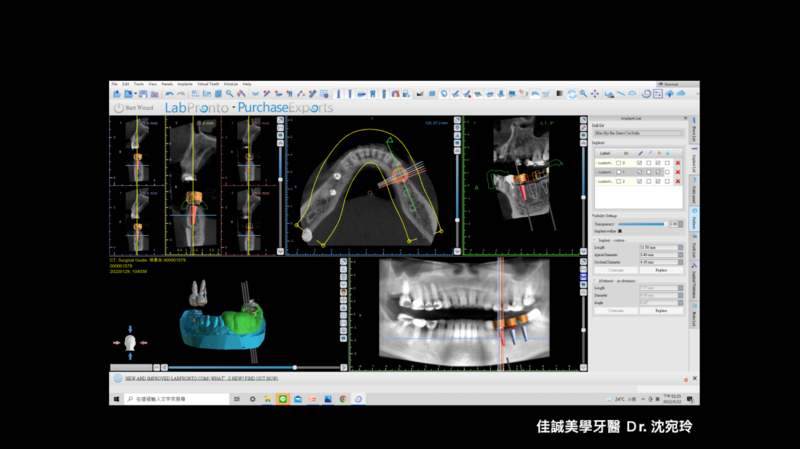The width and height of the screenshot is (800, 449).
Task: Open the Implants menu
Action: [185, 84]
